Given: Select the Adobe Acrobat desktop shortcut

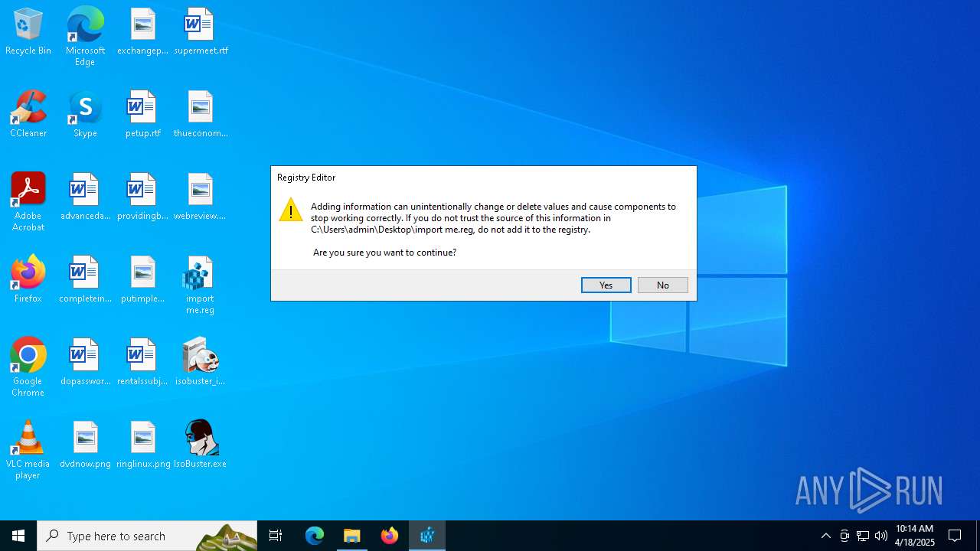Looking at the screenshot, I should (x=28, y=202).
